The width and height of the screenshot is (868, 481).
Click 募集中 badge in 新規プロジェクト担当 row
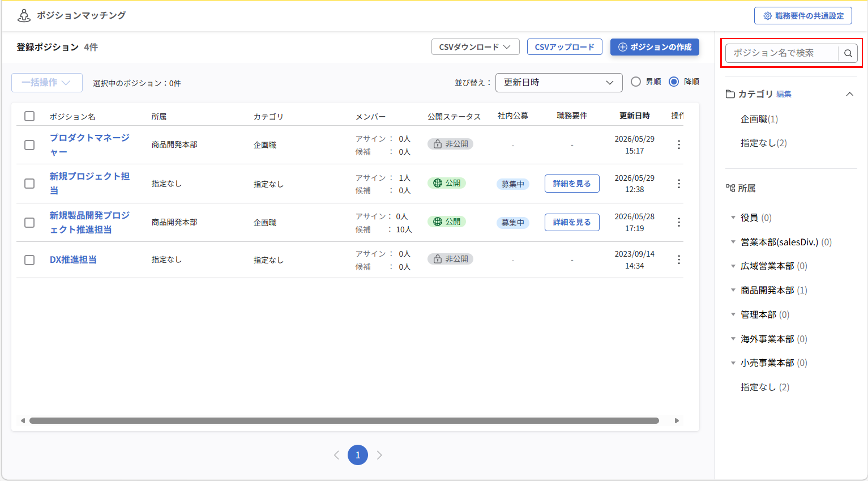pyautogui.click(x=513, y=184)
